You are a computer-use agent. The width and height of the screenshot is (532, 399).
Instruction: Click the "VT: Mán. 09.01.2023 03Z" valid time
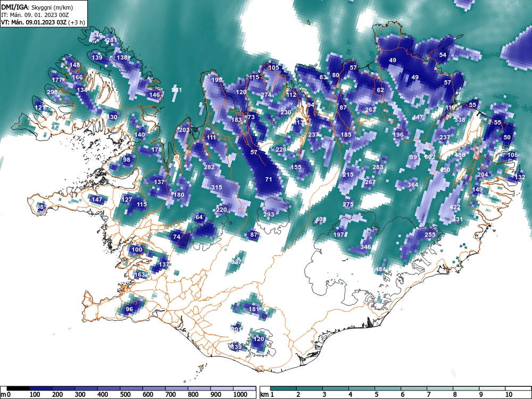click(34, 22)
